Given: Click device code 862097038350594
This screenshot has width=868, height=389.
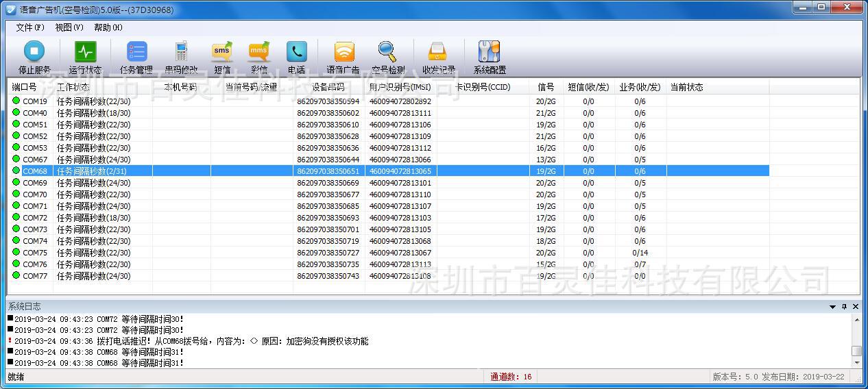Looking at the screenshot, I should tap(328, 101).
